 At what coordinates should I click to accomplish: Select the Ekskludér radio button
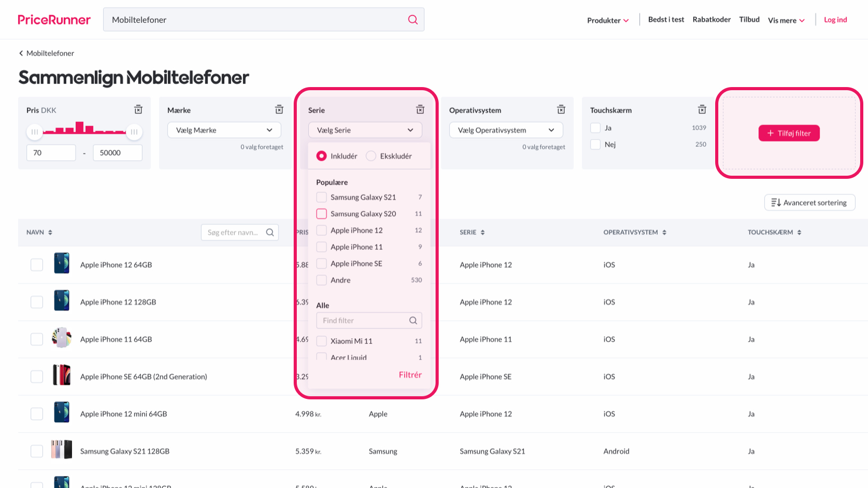click(371, 156)
